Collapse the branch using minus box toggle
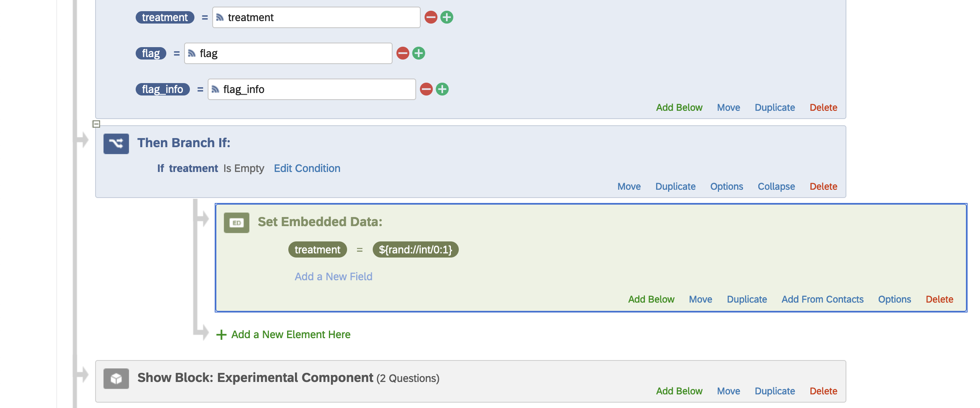 tap(96, 124)
